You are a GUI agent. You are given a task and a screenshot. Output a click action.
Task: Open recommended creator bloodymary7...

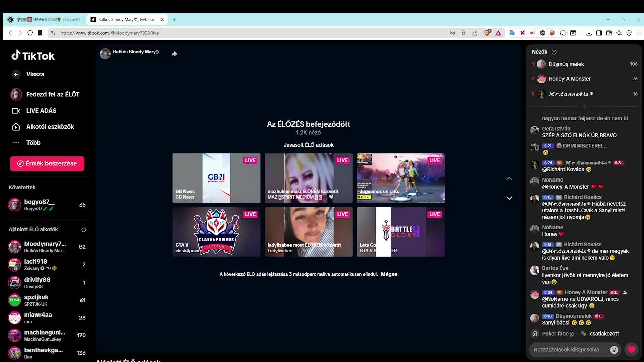[47, 247]
